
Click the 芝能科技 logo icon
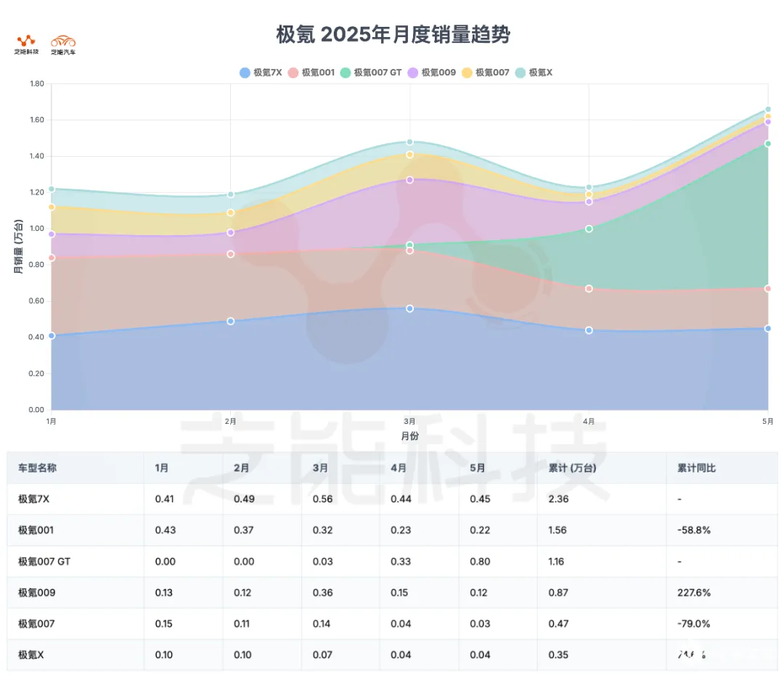(26, 44)
